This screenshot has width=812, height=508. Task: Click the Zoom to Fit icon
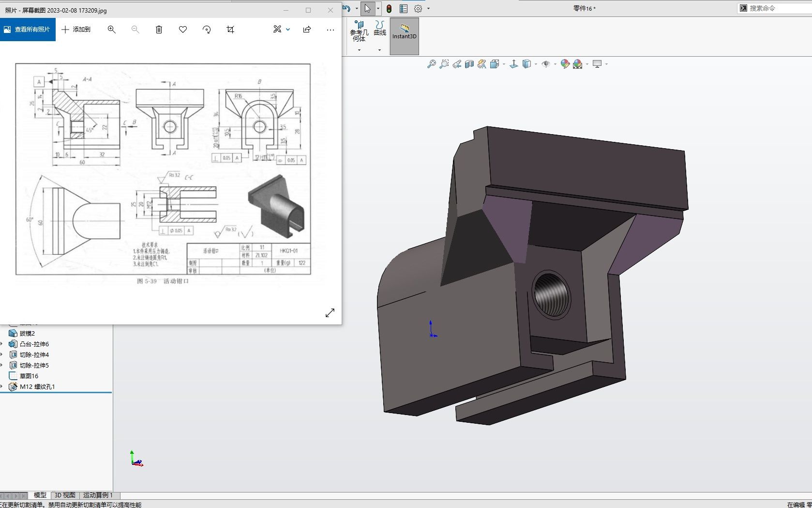click(431, 64)
